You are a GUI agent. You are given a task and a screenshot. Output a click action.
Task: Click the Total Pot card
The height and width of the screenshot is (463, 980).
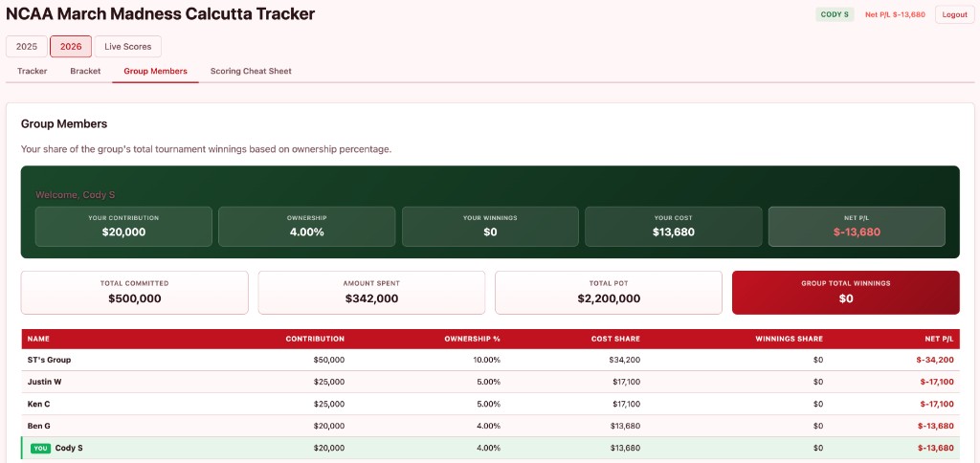pos(609,292)
